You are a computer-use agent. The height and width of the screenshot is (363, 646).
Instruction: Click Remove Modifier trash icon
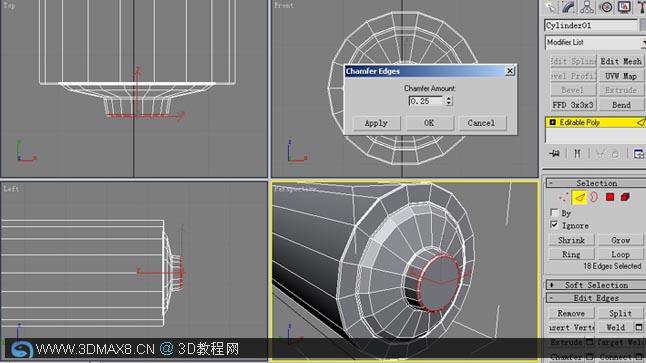coord(615,154)
